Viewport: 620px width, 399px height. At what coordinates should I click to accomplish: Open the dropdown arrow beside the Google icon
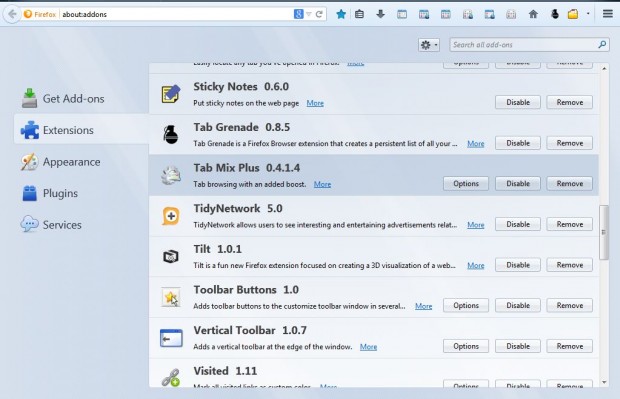click(308, 15)
